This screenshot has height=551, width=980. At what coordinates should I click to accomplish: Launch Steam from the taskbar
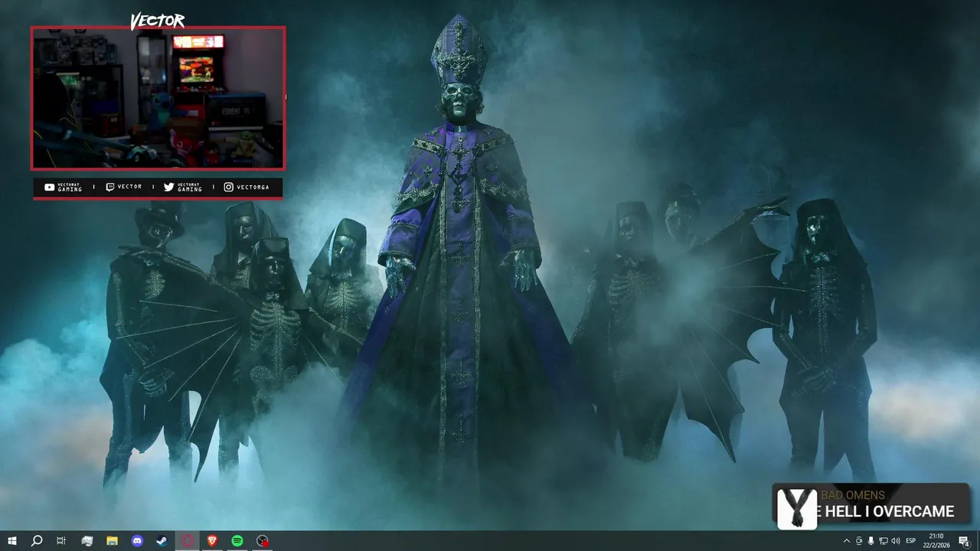coord(162,541)
